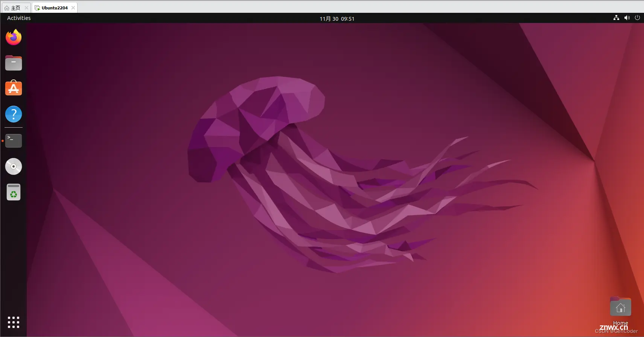Close the 主页 tab

(26, 8)
